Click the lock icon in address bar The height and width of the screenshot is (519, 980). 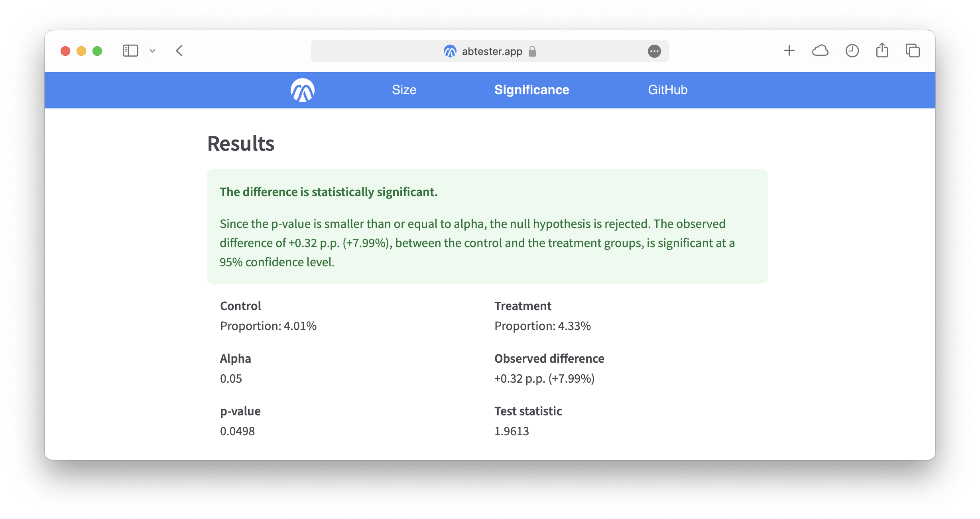pyautogui.click(x=532, y=51)
